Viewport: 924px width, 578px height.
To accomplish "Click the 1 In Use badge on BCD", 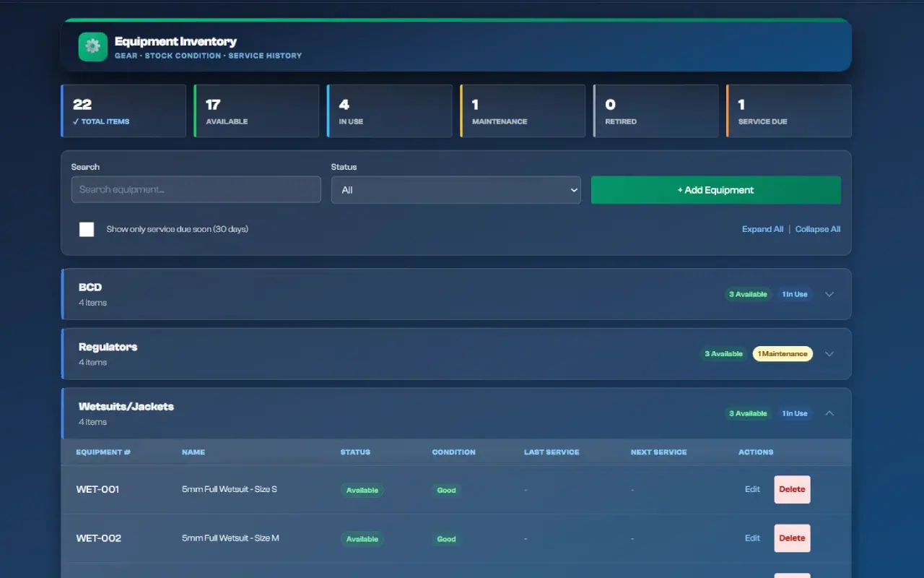I will pyautogui.click(x=795, y=294).
